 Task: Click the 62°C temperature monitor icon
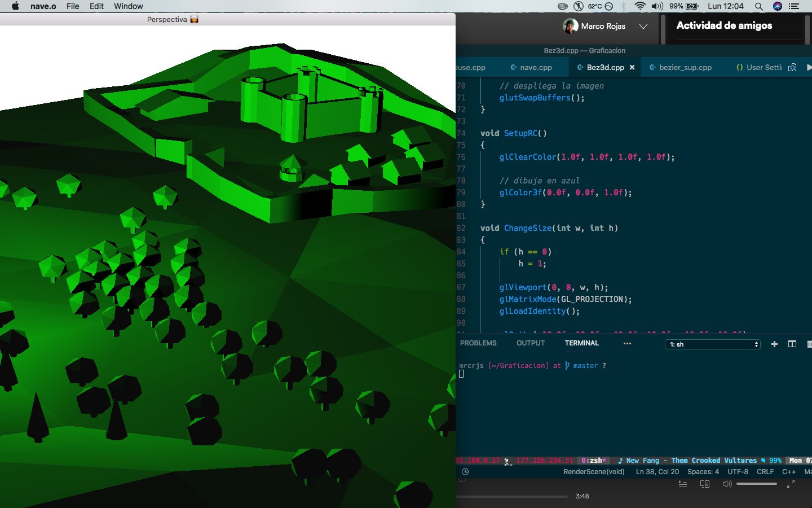click(599, 6)
